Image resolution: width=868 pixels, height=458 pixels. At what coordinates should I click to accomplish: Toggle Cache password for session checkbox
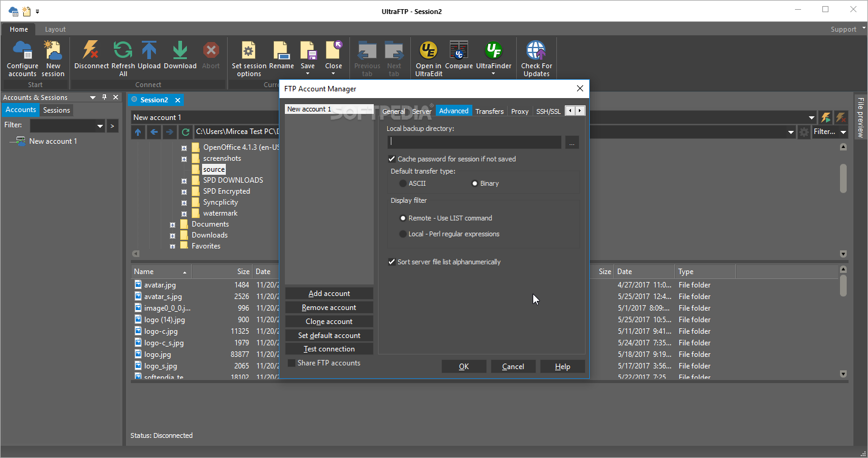[x=391, y=159]
